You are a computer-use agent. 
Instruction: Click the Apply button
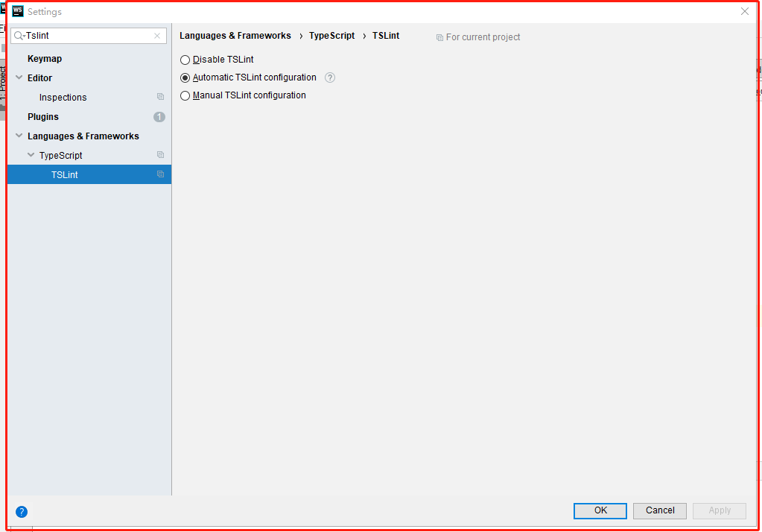pos(720,510)
